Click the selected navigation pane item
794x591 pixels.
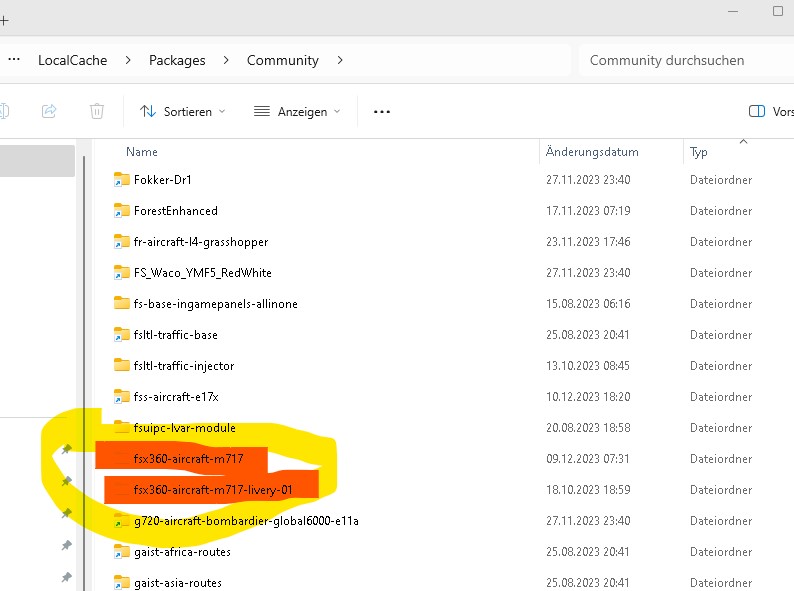point(37,161)
